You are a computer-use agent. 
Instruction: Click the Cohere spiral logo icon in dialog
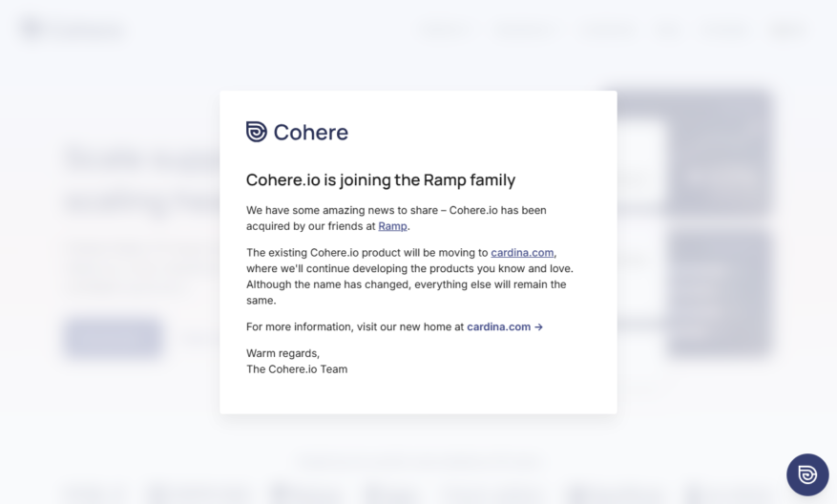click(x=256, y=132)
